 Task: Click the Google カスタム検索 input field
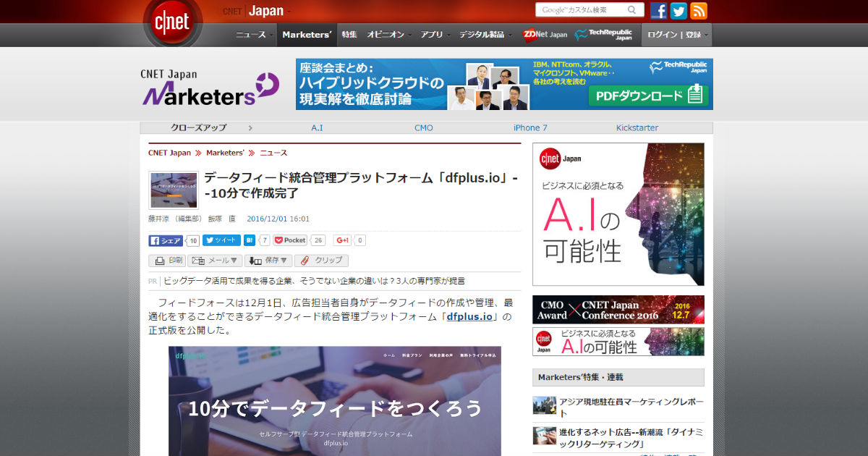point(581,10)
